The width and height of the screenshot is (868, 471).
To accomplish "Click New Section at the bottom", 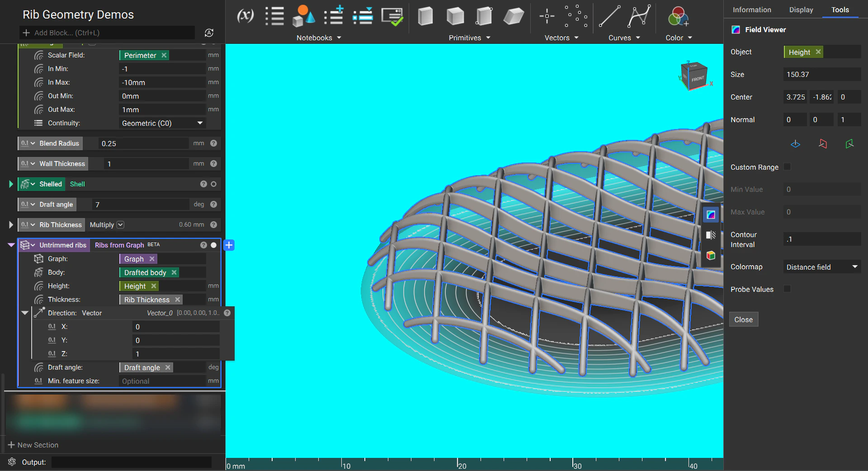I will point(33,445).
